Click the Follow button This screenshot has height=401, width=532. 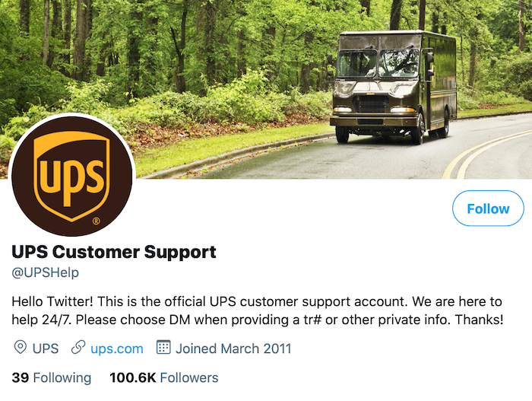click(488, 208)
